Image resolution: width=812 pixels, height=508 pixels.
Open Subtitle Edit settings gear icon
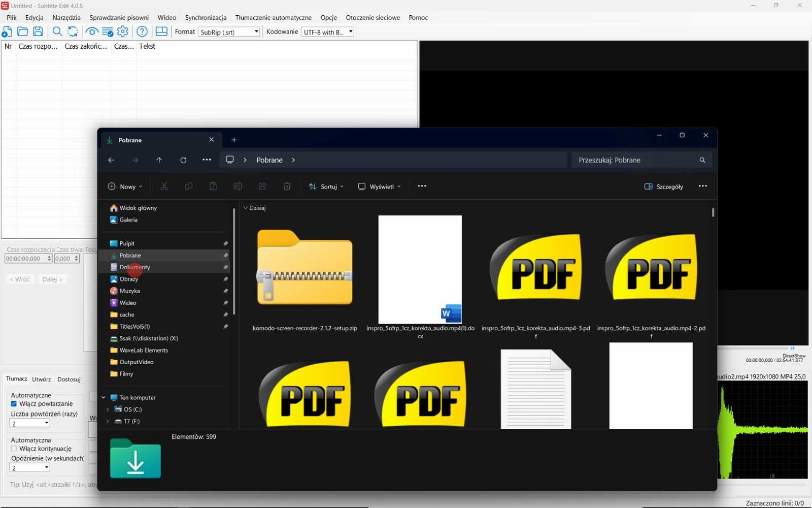(123, 31)
